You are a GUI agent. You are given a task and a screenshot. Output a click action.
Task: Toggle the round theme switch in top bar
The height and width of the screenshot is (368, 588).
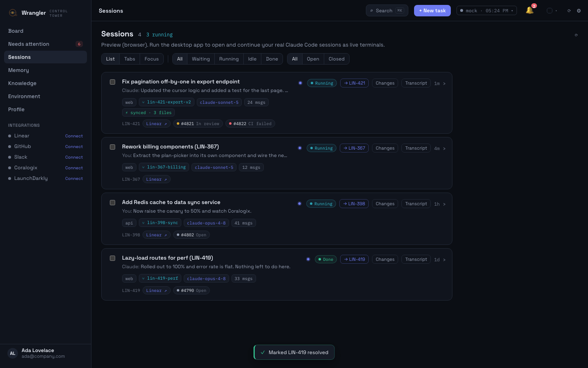pyautogui.click(x=550, y=11)
